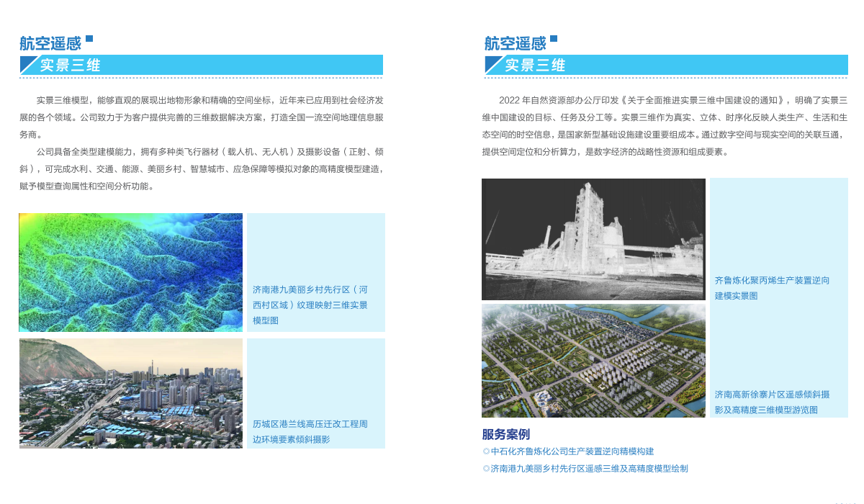This screenshot has height=504, width=864.
Task: Click the blue square beside left-page 航空遥感 heading
Action: pyautogui.click(x=89, y=39)
